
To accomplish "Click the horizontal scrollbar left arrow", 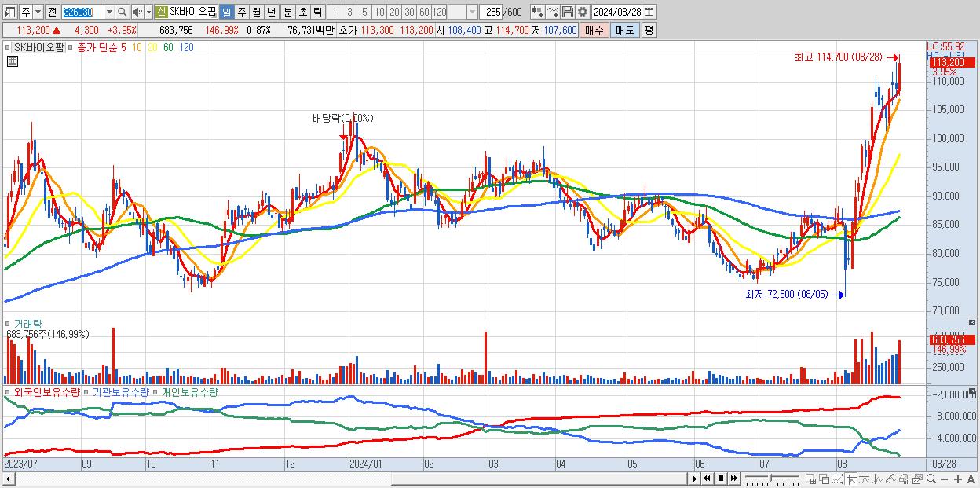I will [x=8, y=479].
